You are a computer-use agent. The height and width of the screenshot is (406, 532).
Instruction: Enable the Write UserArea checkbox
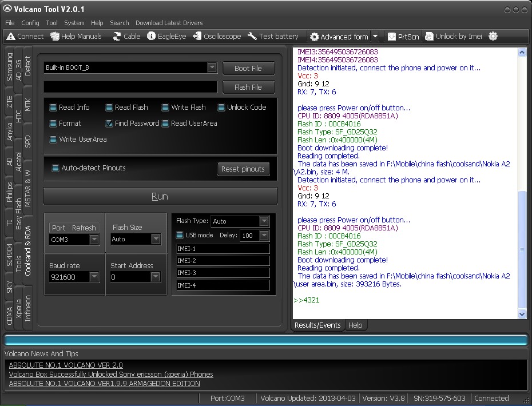53,140
